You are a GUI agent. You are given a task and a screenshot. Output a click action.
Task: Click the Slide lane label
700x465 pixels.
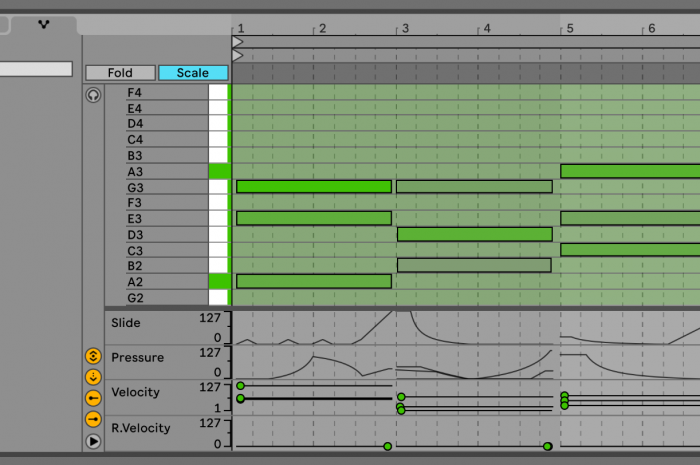coord(125,323)
